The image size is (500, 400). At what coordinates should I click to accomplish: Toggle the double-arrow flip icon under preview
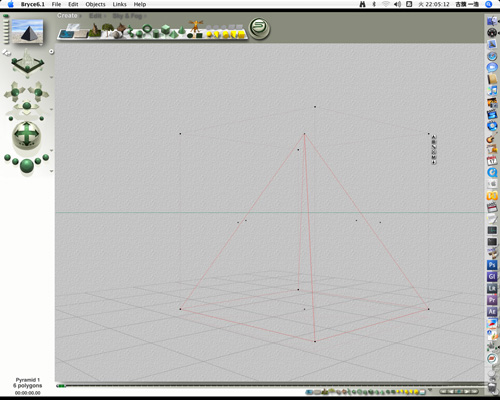click(6, 52)
